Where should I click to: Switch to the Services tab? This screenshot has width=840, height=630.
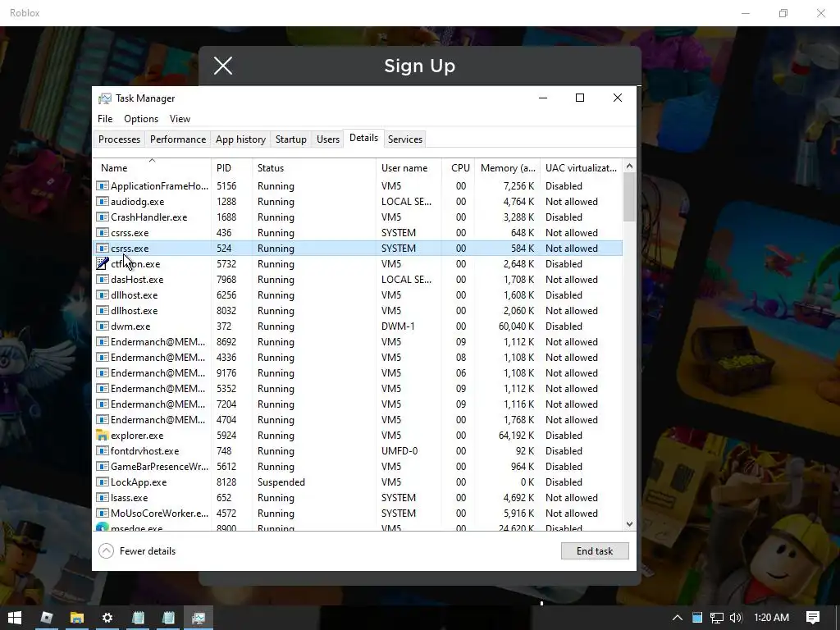pos(405,139)
